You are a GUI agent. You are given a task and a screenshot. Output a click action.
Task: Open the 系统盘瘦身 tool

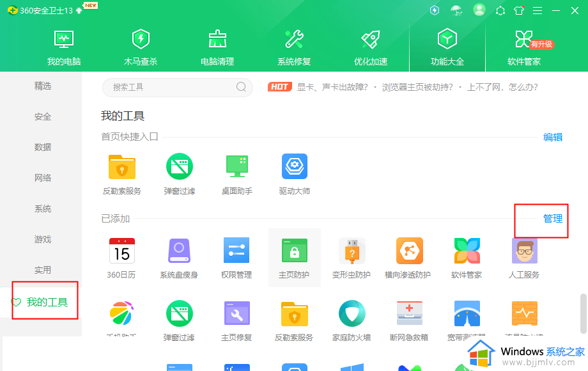[179, 258]
